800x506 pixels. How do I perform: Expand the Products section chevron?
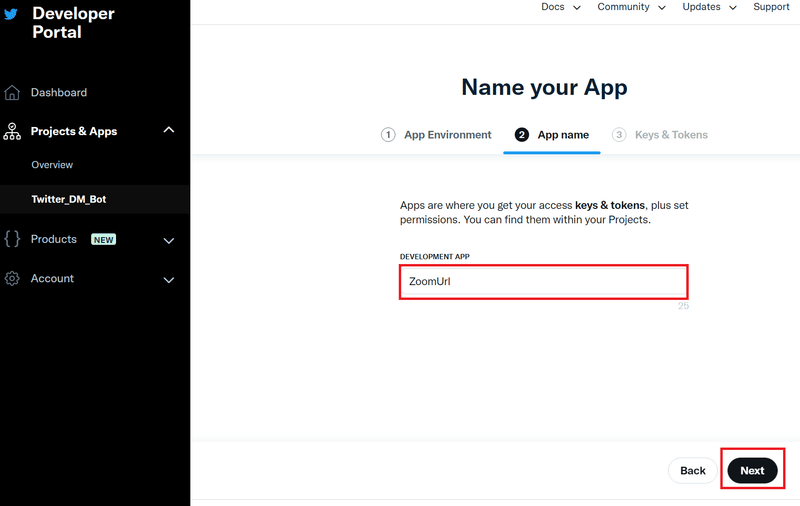(x=169, y=241)
